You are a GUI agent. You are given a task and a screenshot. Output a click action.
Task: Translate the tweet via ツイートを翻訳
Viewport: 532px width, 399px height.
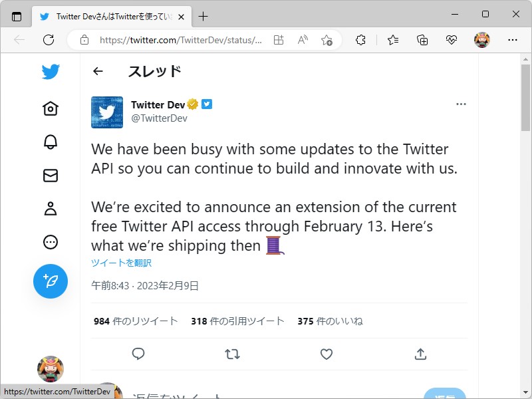pos(120,263)
